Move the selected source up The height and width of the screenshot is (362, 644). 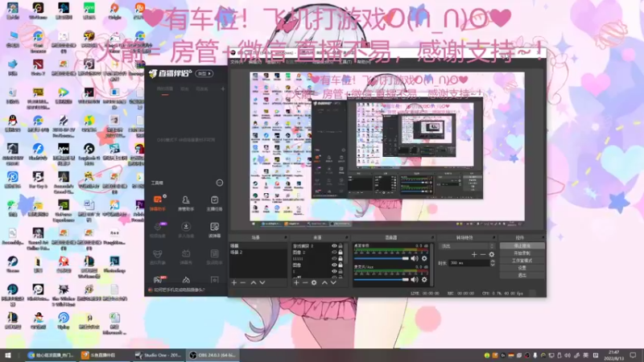click(x=324, y=283)
